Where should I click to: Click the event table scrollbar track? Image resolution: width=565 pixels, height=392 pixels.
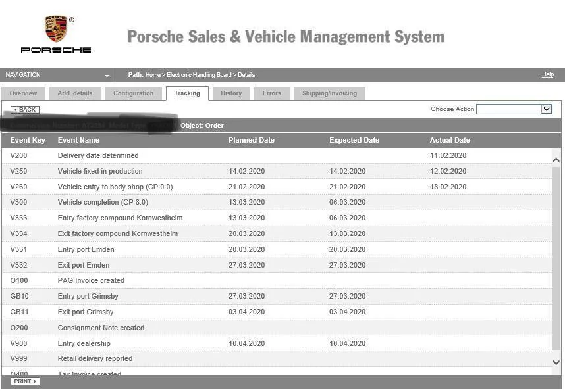tap(556, 257)
